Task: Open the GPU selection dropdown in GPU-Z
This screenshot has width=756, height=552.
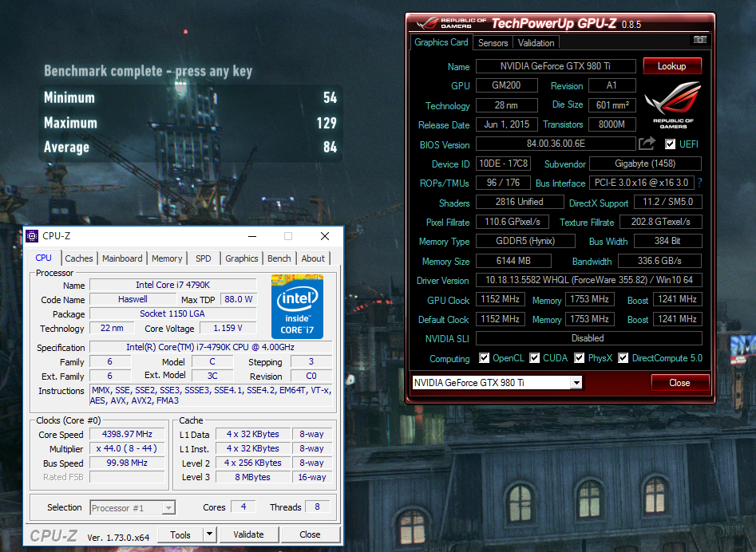Action: coord(576,382)
